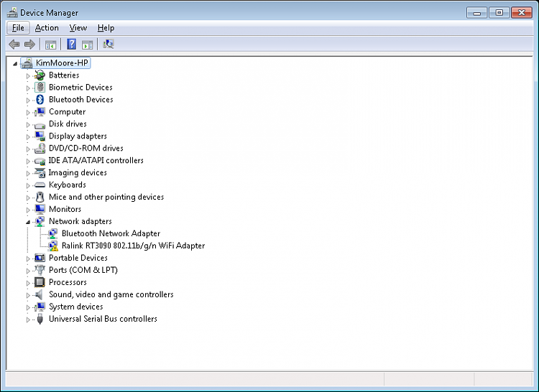Expand the Universal Serial Bus controllers node
The image size is (539, 392).
[28, 319]
